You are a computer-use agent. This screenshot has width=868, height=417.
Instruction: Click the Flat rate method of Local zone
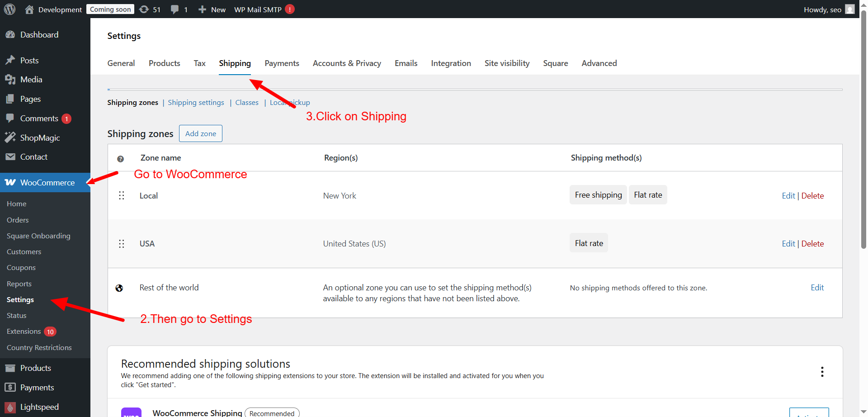pyautogui.click(x=648, y=195)
